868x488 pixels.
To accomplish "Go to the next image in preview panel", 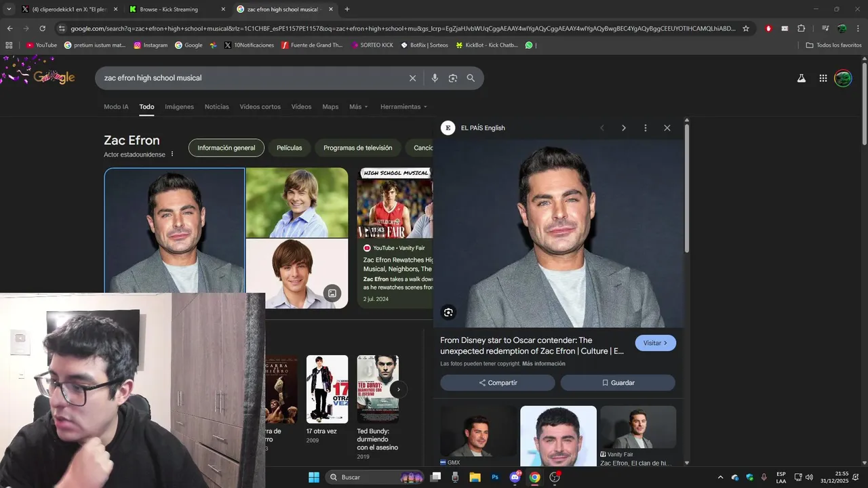I will pos(624,128).
